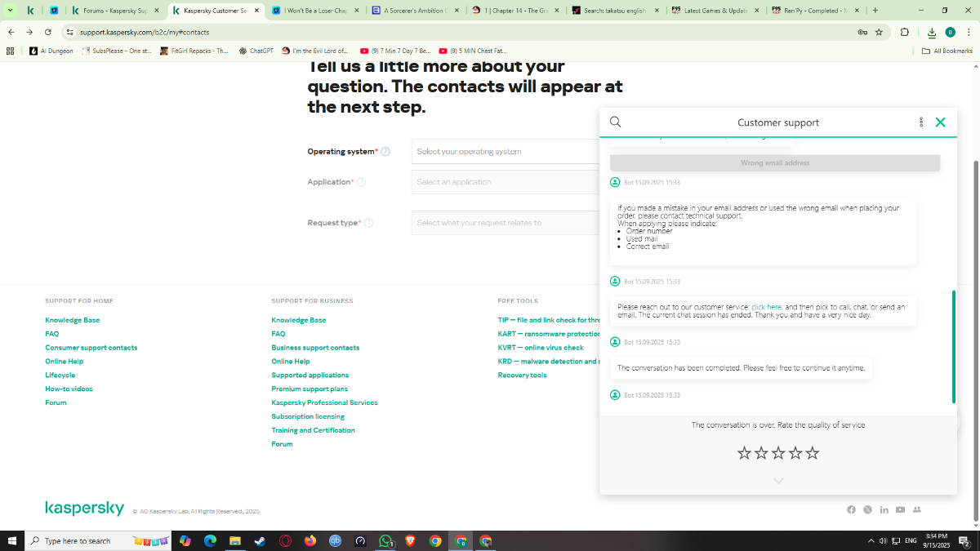Open the Chrome profile avatar
This screenshot has width=980, height=551.
click(950, 32)
